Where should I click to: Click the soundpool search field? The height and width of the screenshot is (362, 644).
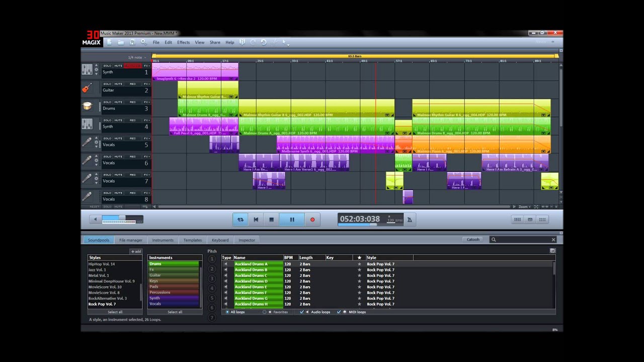pyautogui.click(x=523, y=240)
